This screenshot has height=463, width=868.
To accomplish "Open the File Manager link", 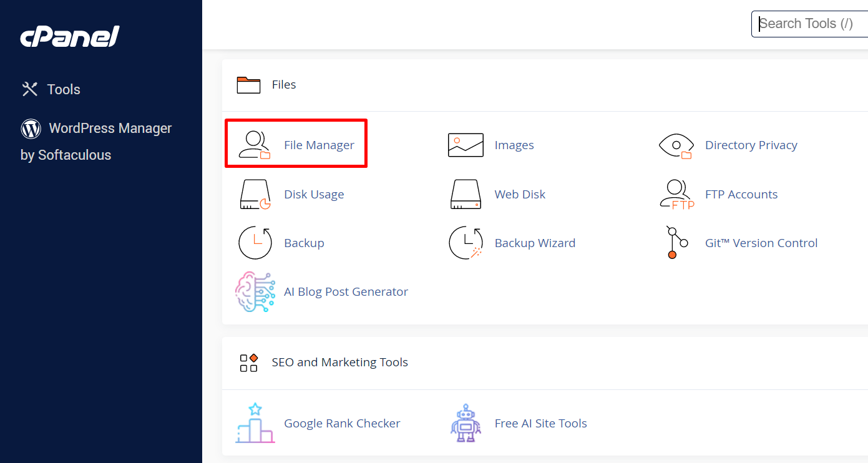I will (319, 145).
